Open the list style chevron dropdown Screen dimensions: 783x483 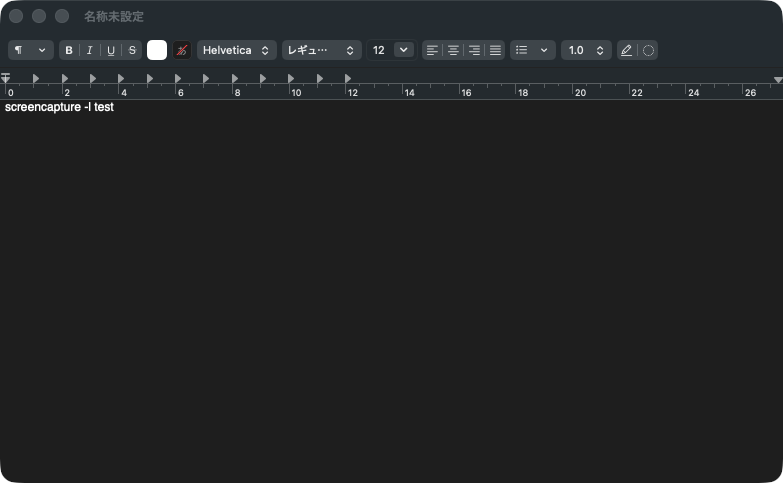(544, 50)
